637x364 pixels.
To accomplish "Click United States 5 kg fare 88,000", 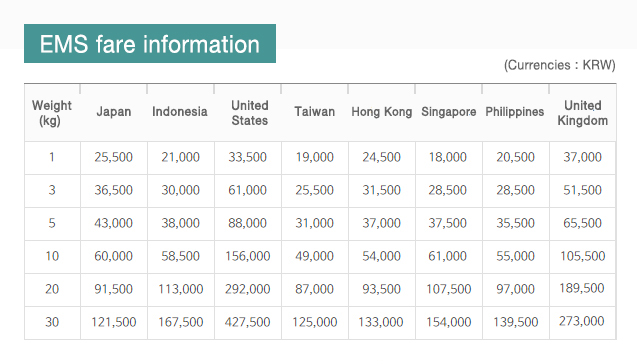I will coord(247,223).
